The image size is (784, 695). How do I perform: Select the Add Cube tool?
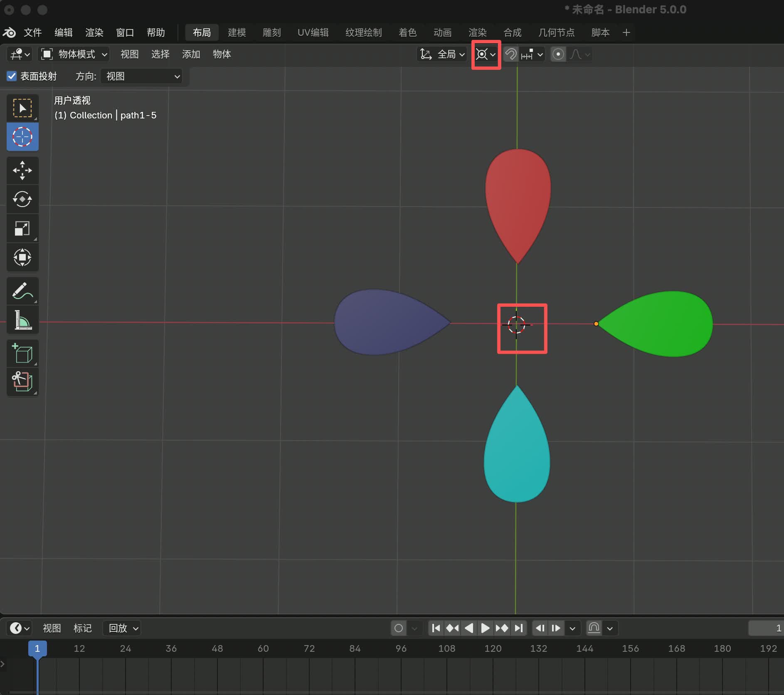point(22,354)
